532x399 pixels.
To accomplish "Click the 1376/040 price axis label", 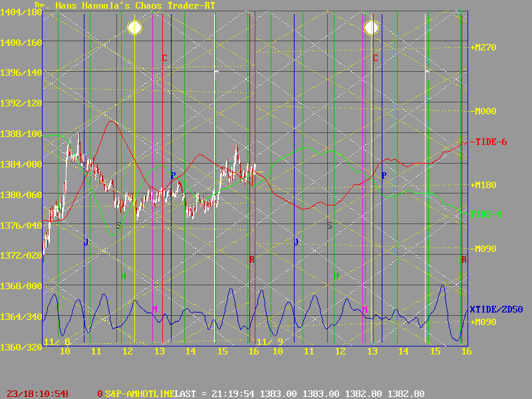I will (x=21, y=225).
